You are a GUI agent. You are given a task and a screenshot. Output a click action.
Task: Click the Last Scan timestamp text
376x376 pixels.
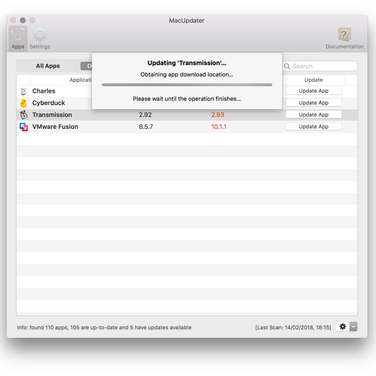(293, 327)
